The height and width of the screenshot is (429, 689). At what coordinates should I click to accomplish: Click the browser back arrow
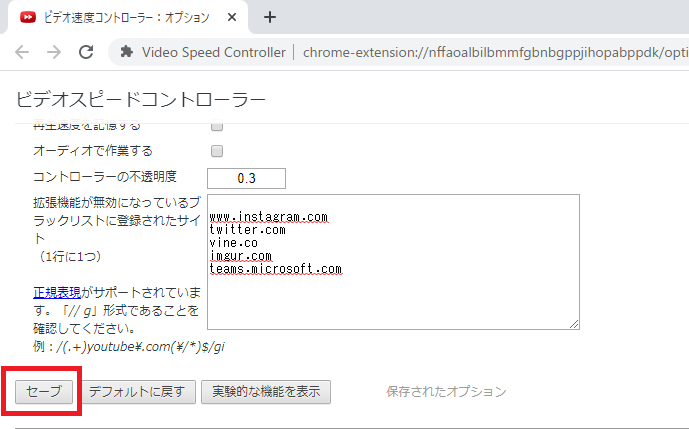pos(22,52)
